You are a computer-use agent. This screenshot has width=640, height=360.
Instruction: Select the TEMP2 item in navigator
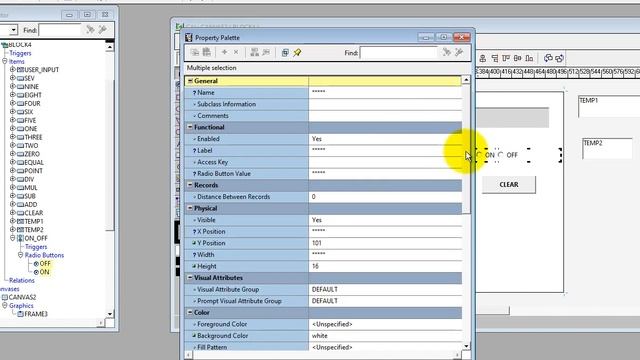(x=34, y=230)
